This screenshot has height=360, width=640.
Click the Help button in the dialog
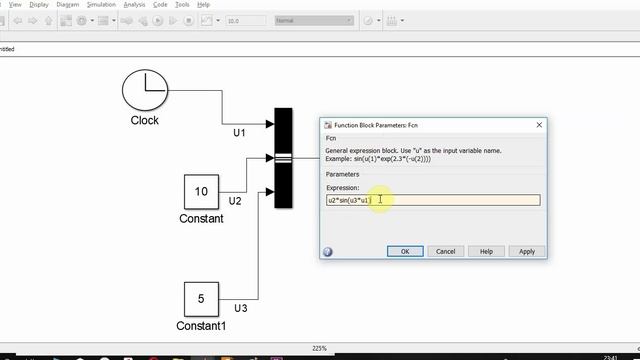coord(486,251)
